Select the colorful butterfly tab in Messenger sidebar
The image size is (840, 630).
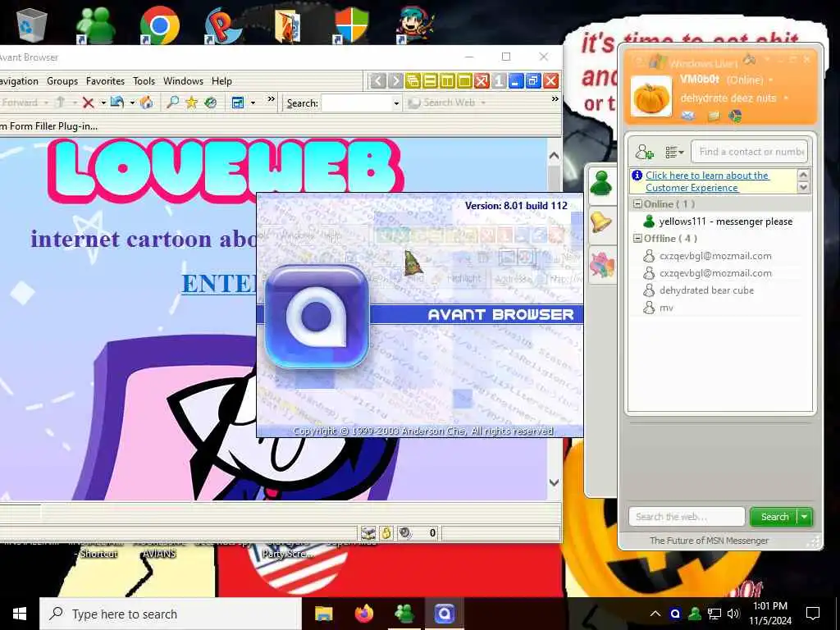pos(601,265)
